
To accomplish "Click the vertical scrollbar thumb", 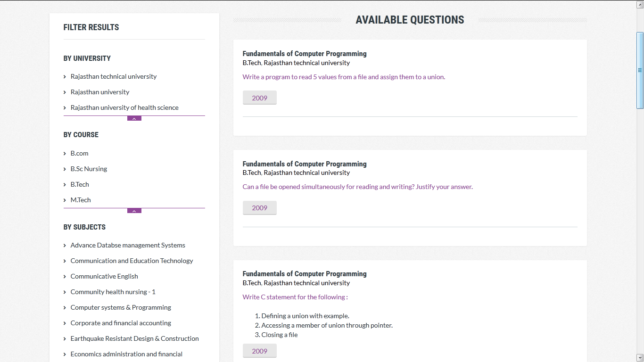I will [640, 71].
